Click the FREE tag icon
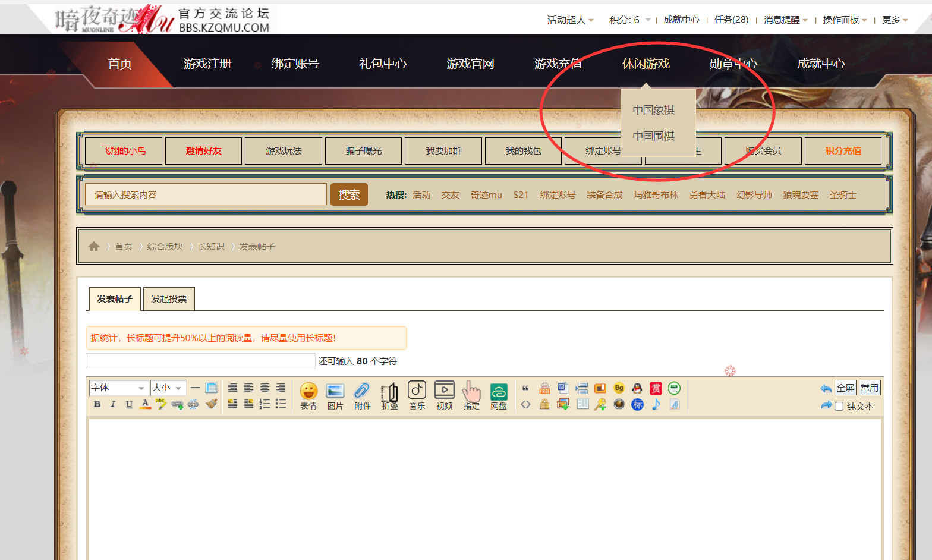932x560 pixels. pyautogui.click(x=544, y=388)
